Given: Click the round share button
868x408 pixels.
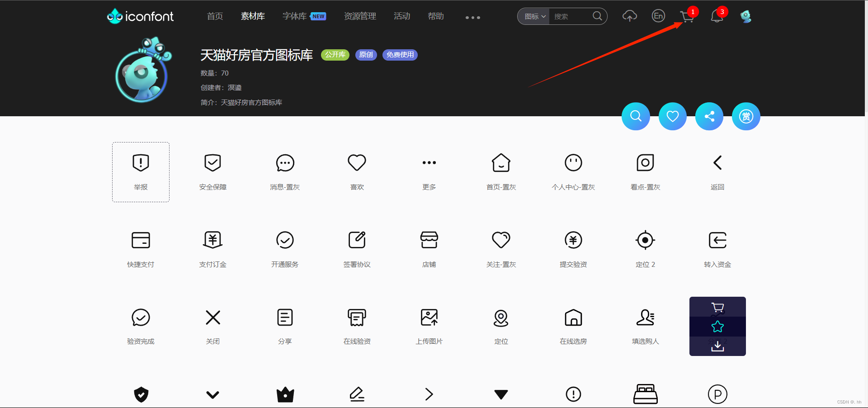Looking at the screenshot, I should [709, 116].
